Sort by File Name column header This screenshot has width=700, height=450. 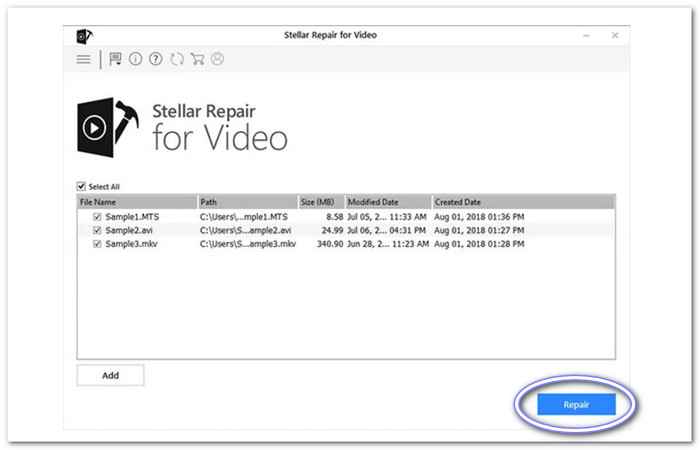[x=137, y=202]
